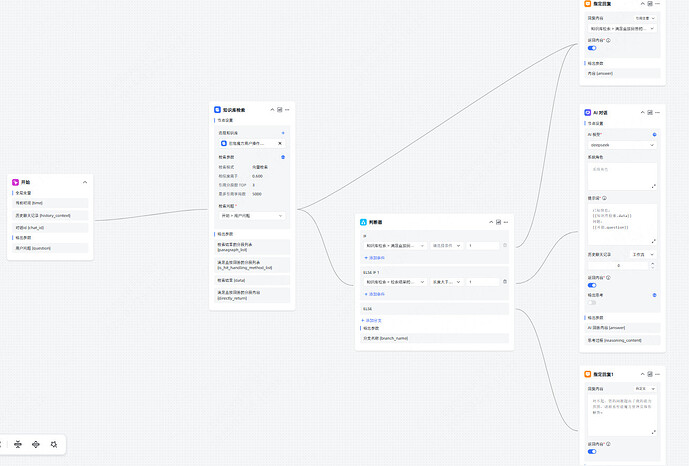The image size is (689, 466).
Task: Click the 提示词 prompt text area
Action: tap(622, 224)
